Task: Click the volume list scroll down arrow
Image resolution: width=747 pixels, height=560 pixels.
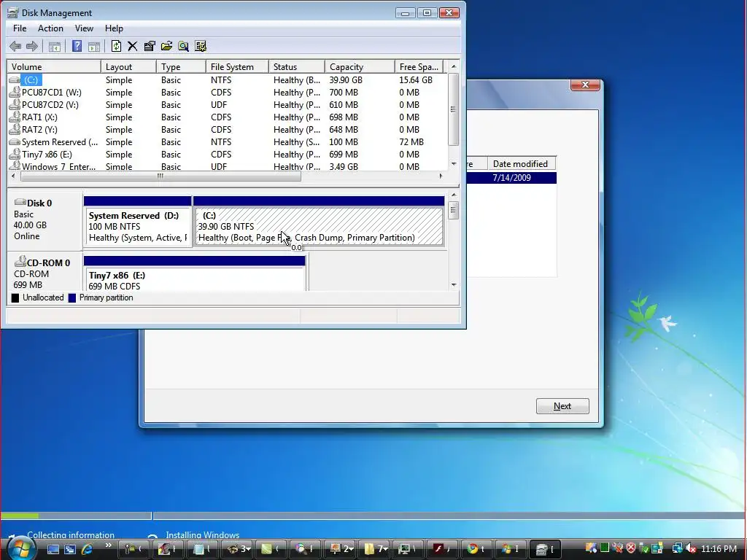Action: pyautogui.click(x=454, y=164)
